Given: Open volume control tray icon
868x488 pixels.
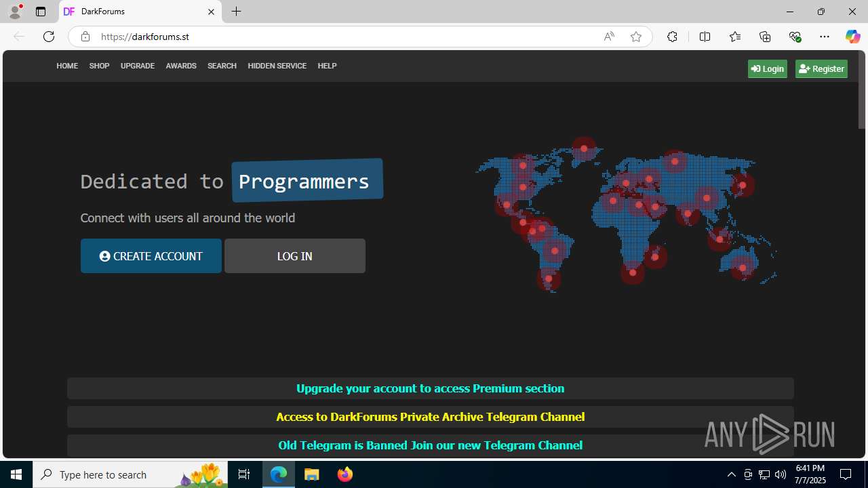Looking at the screenshot, I should tap(781, 474).
